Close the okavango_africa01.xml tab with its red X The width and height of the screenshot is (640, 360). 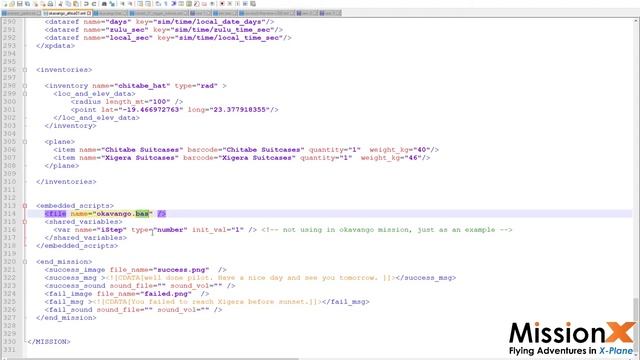tap(89, 13)
